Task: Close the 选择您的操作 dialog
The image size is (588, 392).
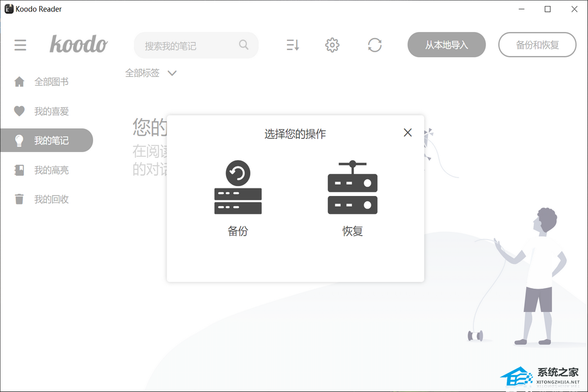Action: click(x=408, y=132)
